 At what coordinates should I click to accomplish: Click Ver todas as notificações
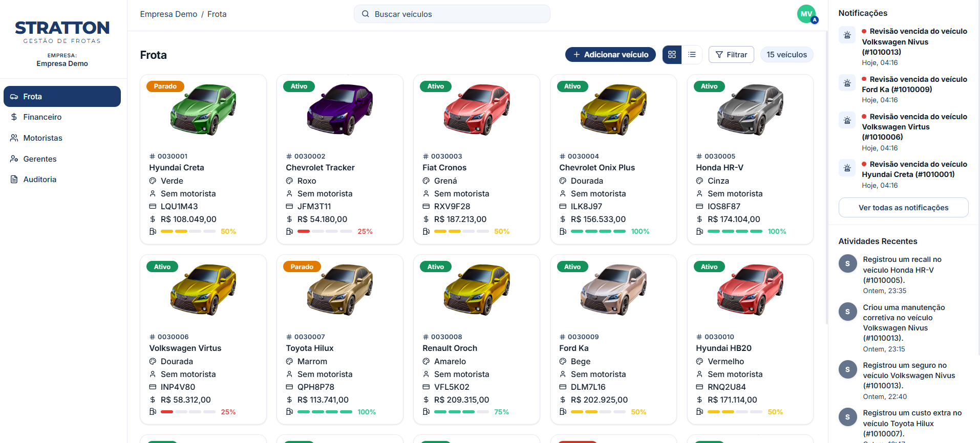coord(903,208)
